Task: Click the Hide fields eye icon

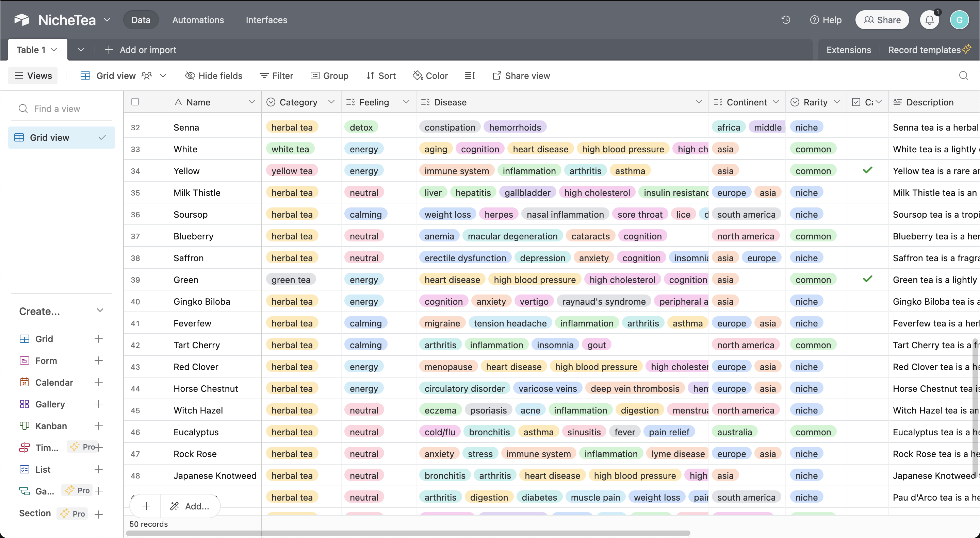Action: tap(190, 75)
